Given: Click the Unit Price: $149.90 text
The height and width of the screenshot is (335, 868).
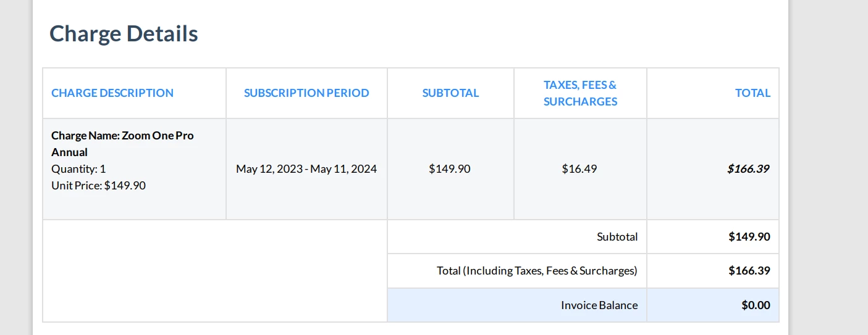Looking at the screenshot, I should pyautogui.click(x=98, y=185).
